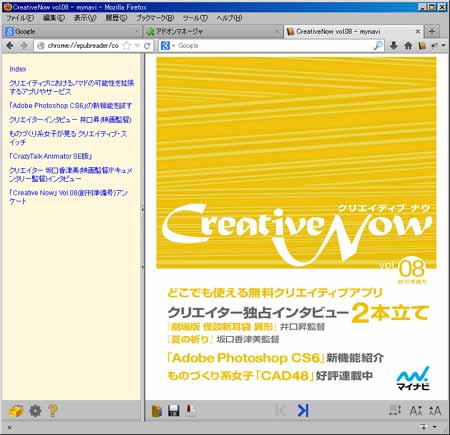Open dropdown at right end of navigation toolbar

coord(444,45)
